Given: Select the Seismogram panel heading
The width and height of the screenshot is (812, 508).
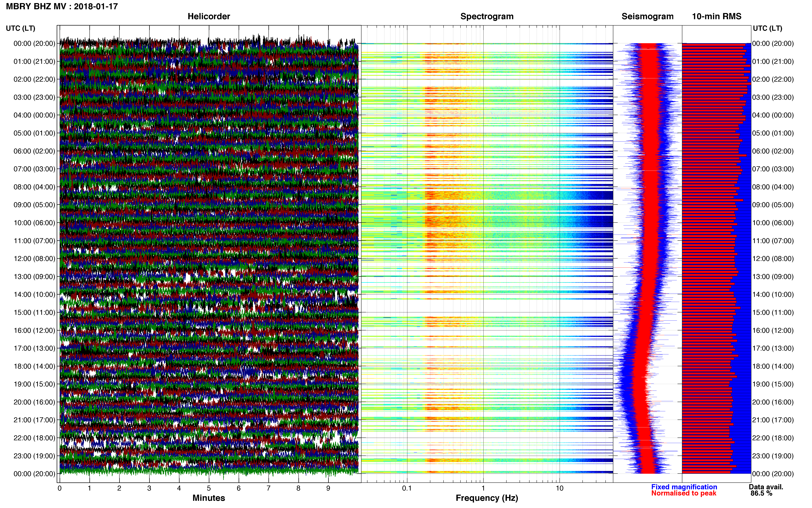Looking at the screenshot, I should pos(648,16).
